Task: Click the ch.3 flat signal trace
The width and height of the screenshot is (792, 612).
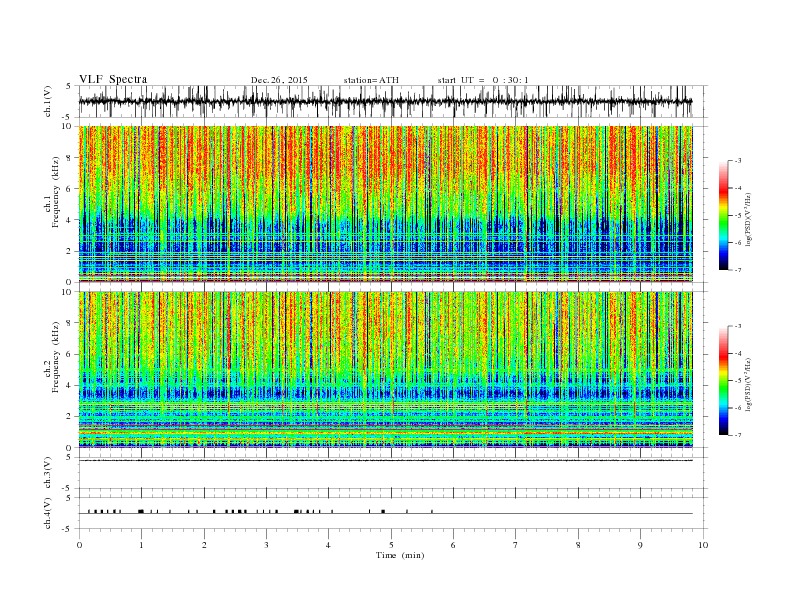Action: click(386, 461)
